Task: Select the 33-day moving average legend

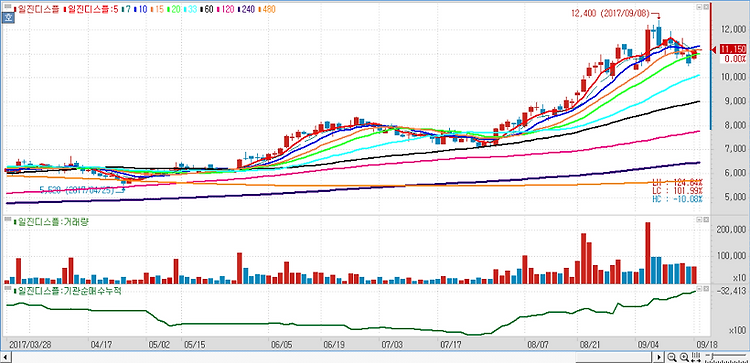Action: click(x=190, y=9)
